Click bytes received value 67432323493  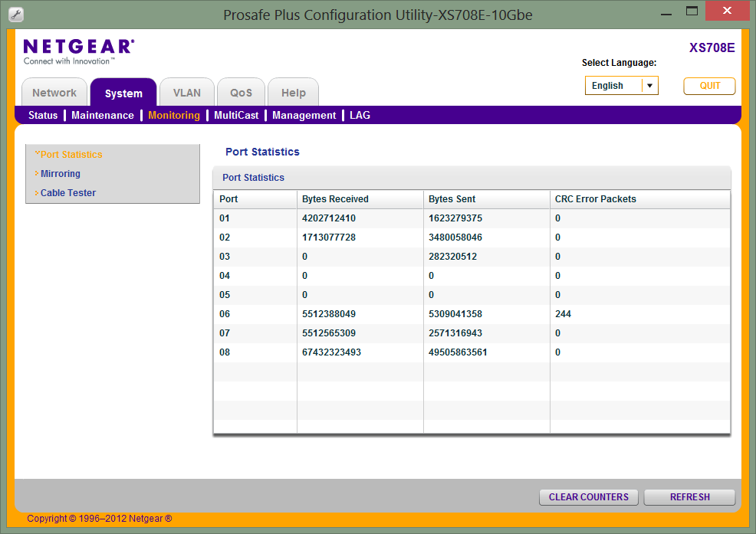pyautogui.click(x=331, y=352)
